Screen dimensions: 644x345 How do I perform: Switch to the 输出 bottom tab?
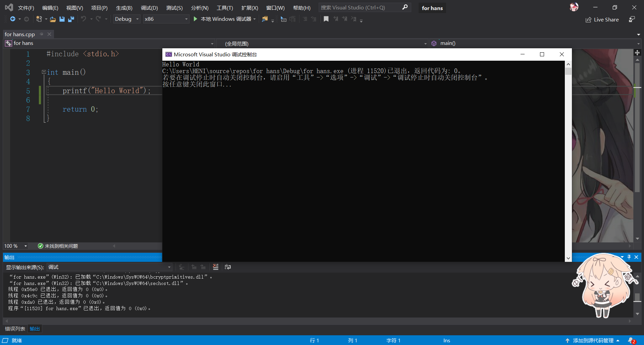(x=35, y=329)
